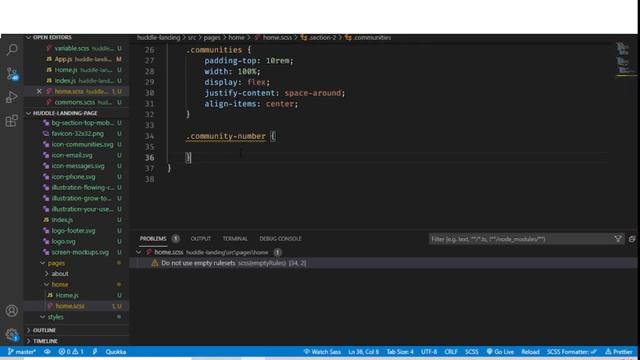Click the home.scss breadcrumb
Viewport: 640px width, 360px height.
[277, 38]
